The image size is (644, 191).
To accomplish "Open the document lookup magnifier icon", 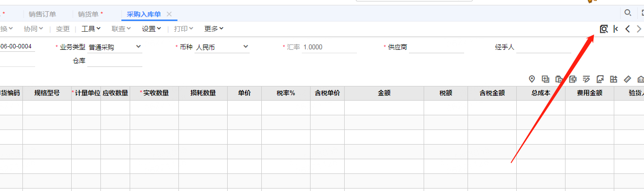I will click(604, 29).
